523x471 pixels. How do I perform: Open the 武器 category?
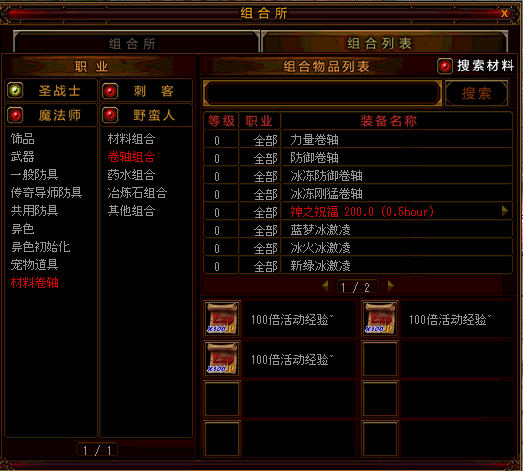[22, 156]
